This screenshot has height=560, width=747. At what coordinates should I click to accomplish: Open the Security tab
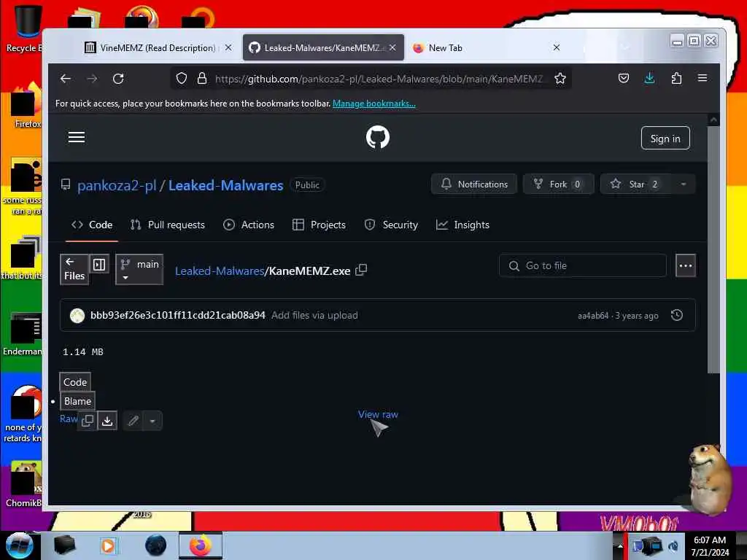pos(391,225)
